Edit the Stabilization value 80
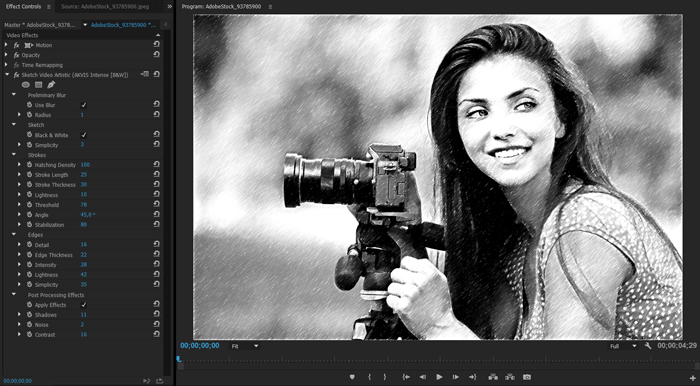The height and width of the screenshot is (386, 700). pyautogui.click(x=83, y=224)
